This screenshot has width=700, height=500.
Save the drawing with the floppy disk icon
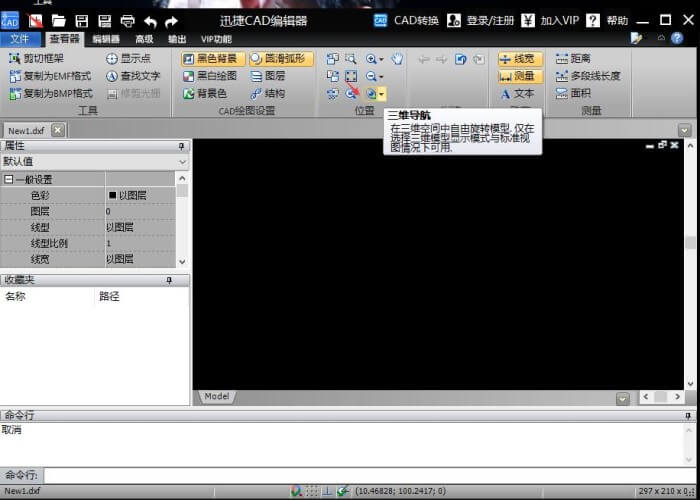click(82, 21)
